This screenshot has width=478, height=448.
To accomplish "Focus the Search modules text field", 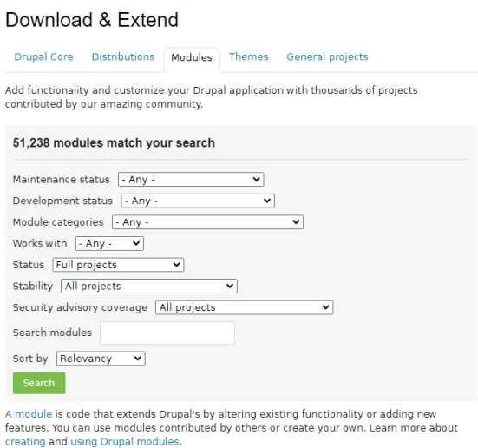I will (x=167, y=333).
